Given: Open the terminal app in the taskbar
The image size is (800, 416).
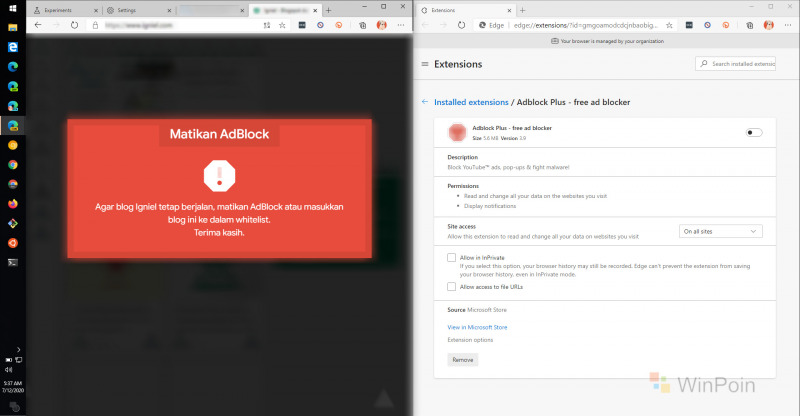Looking at the screenshot, I should pos(13,262).
